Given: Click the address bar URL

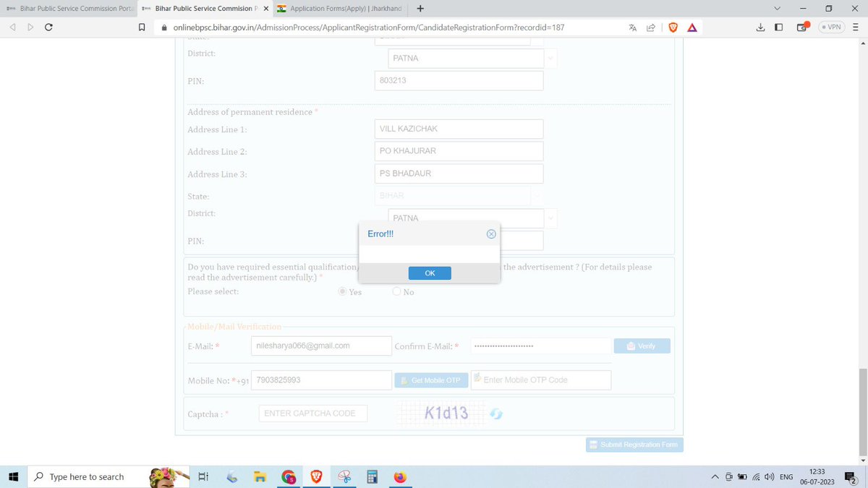Looking at the screenshot, I should (x=369, y=27).
